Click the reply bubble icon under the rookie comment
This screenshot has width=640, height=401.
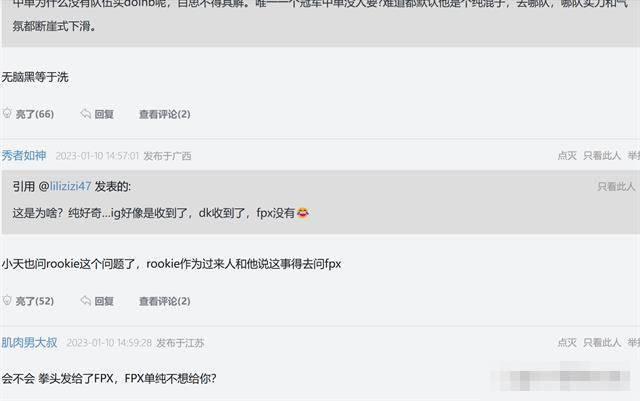click(86, 301)
